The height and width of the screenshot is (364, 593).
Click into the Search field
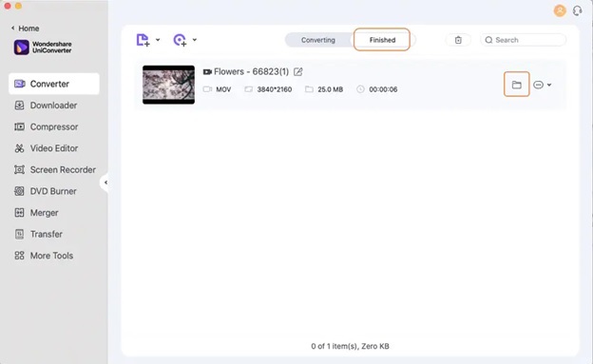(523, 40)
